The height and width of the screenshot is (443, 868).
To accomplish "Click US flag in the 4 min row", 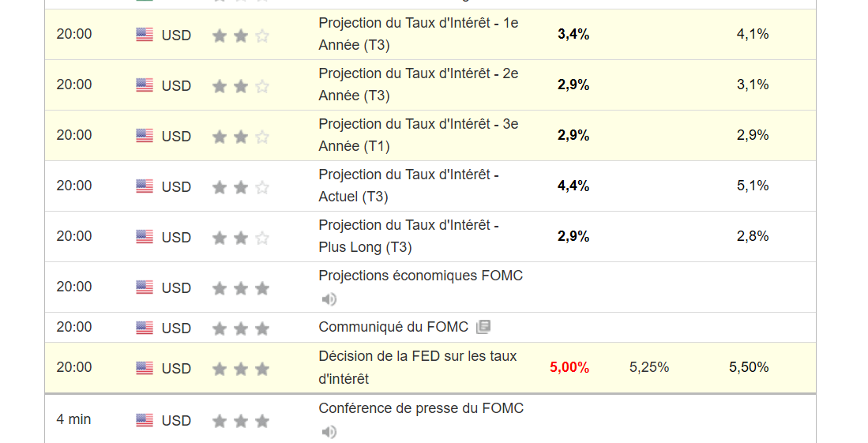I will (145, 420).
